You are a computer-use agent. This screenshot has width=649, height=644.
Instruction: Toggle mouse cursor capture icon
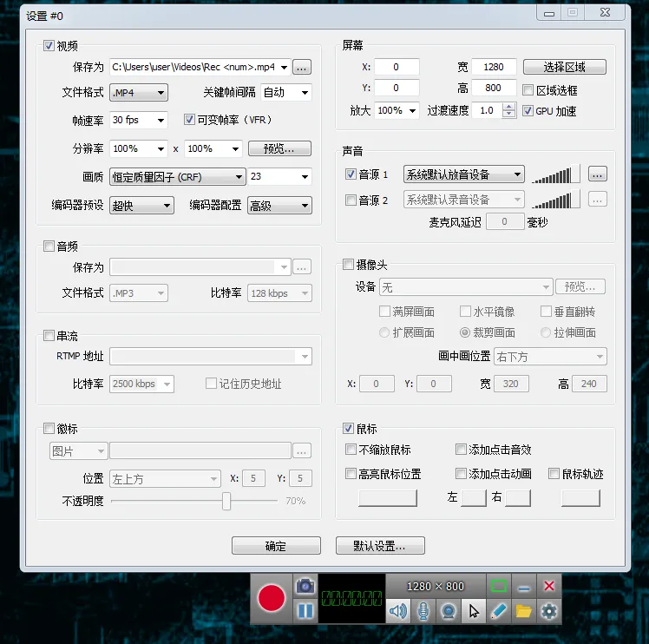[x=474, y=611]
